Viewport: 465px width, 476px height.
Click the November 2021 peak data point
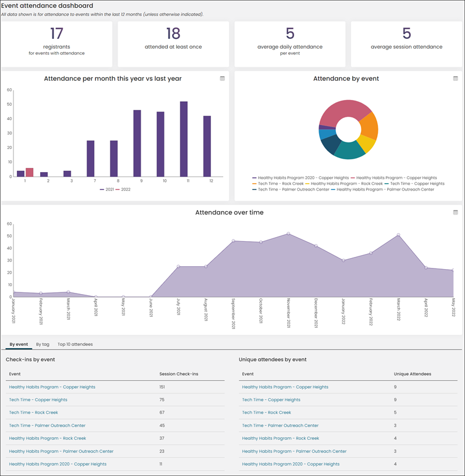click(x=288, y=234)
